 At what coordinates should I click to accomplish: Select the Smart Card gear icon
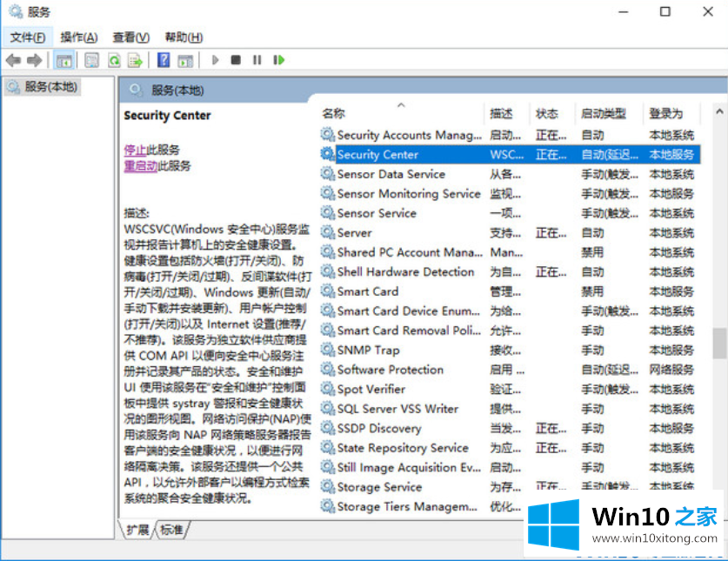coord(327,291)
